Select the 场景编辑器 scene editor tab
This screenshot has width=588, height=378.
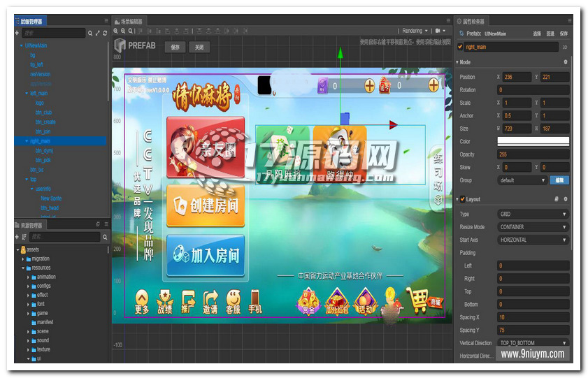(129, 22)
